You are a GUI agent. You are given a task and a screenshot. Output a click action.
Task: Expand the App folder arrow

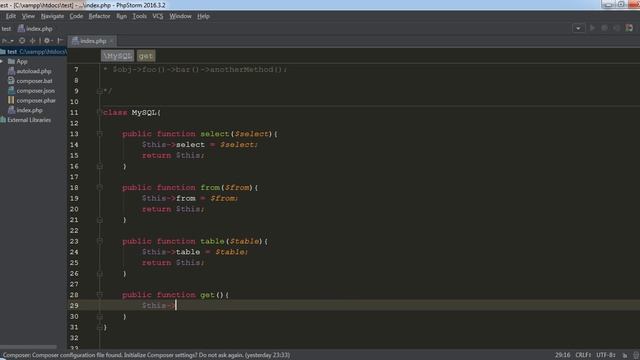click(2, 62)
